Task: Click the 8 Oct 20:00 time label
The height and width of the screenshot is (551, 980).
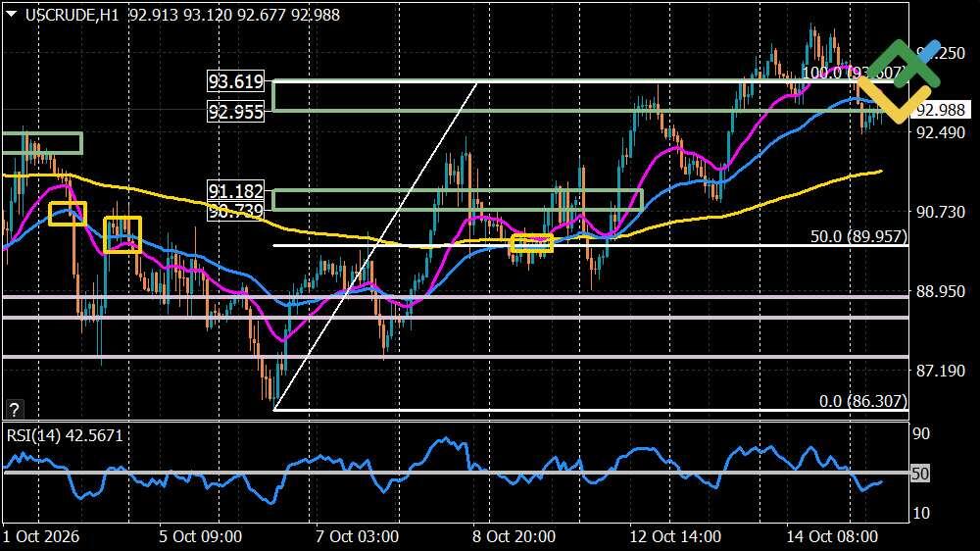Action: click(x=514, y=536)
